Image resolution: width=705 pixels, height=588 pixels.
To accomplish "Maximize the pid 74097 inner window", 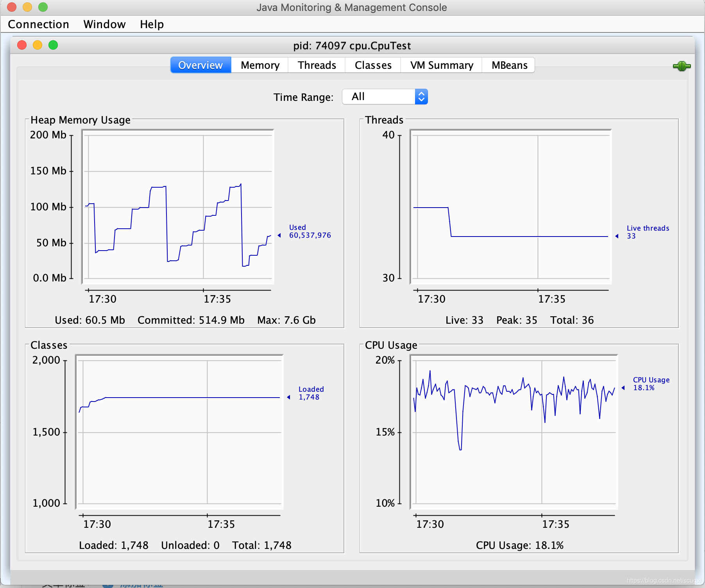I will [53, 45].
